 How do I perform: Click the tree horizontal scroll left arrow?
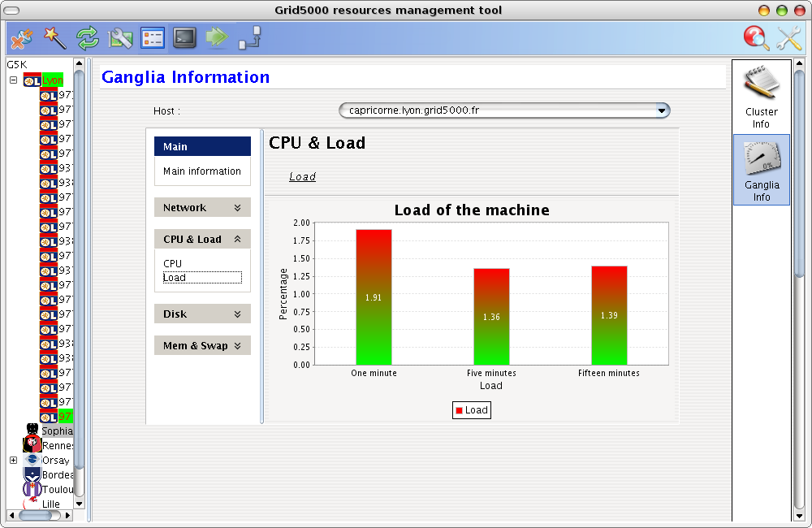tap(11, 515)
